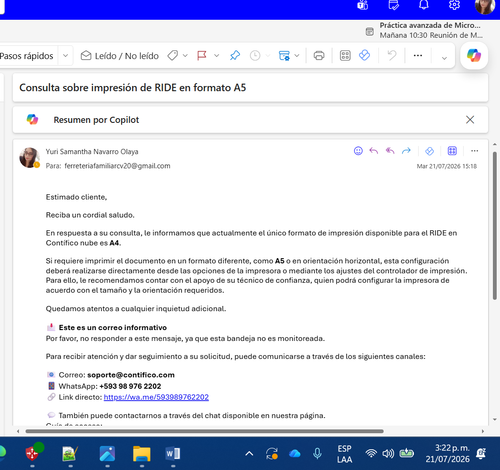Show hidden tray icons chevron

coord(249,453)
